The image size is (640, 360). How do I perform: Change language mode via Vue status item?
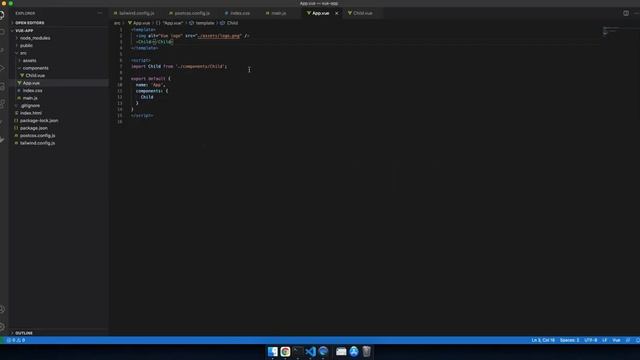616,340
